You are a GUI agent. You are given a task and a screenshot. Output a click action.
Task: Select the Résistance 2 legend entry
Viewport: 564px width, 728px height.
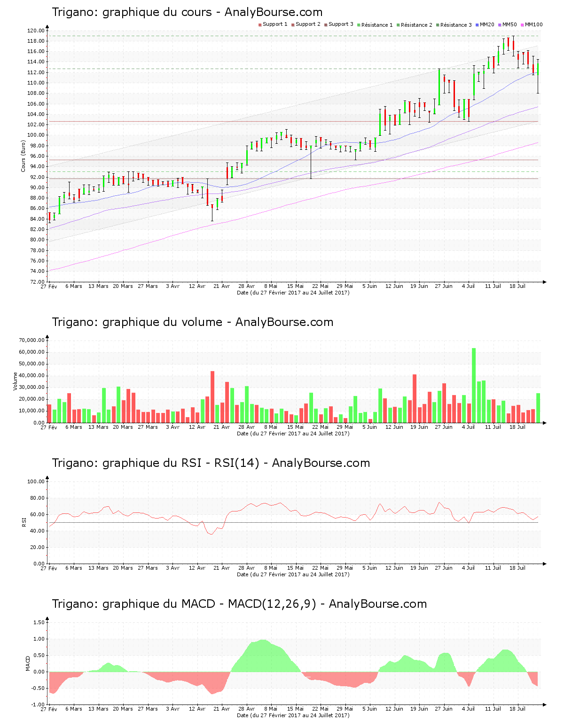click(414, 25)
